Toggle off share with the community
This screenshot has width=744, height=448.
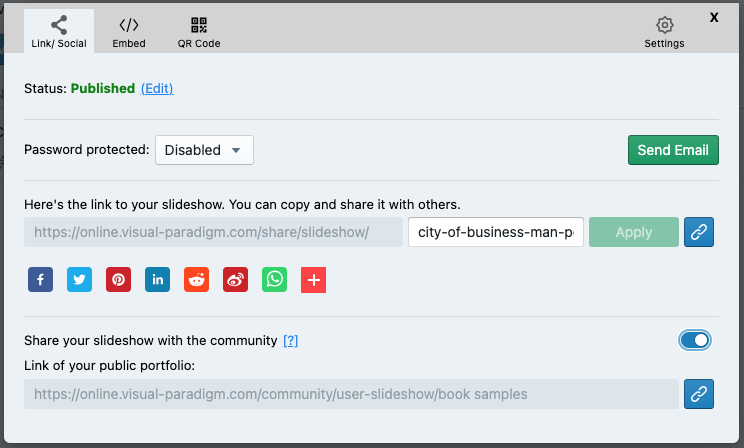(695, 341)
